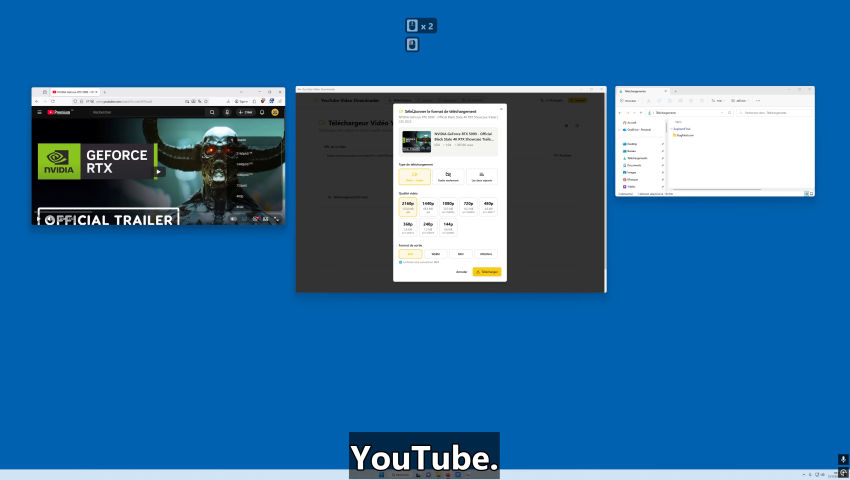Toggle the checkbox under output format
This screenshot has height=480, width=850.
(x=401, y=263)
